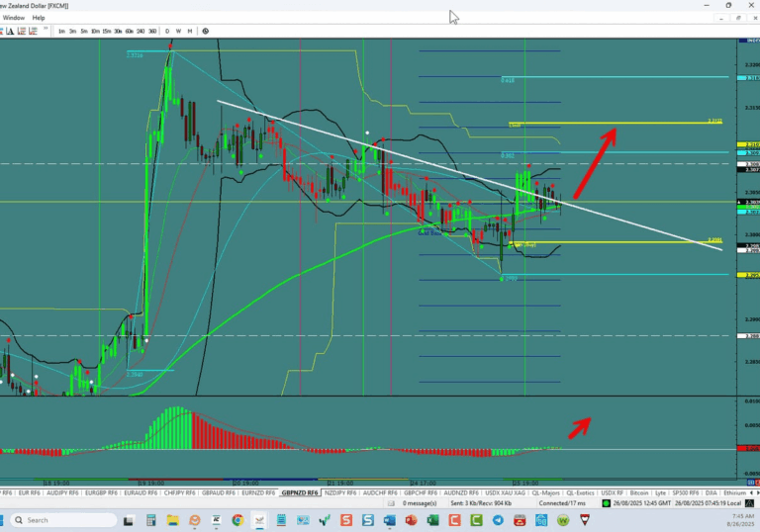Set chart timeframe to 240

141,31
